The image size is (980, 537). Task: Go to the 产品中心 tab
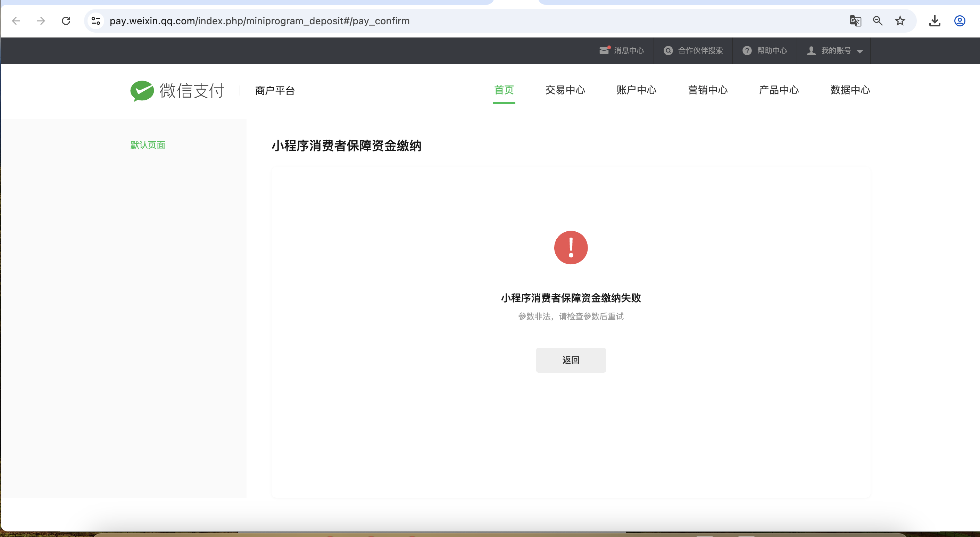(x=779, y=90)
